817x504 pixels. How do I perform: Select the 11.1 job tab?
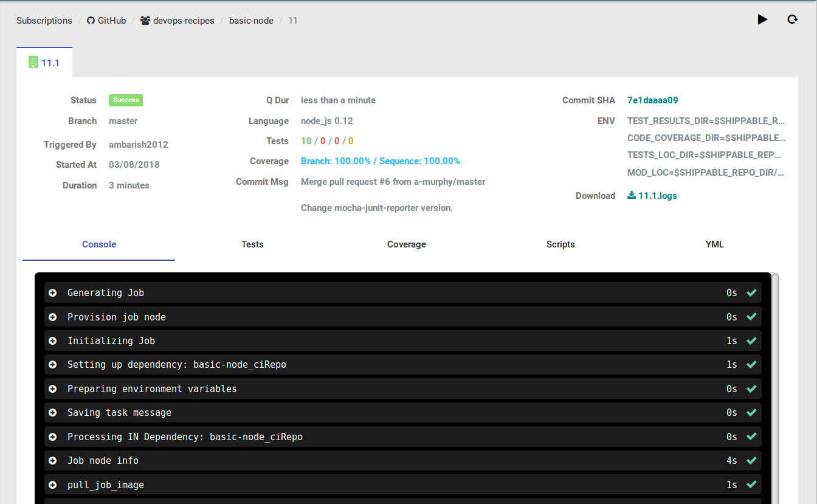[44, 62]
